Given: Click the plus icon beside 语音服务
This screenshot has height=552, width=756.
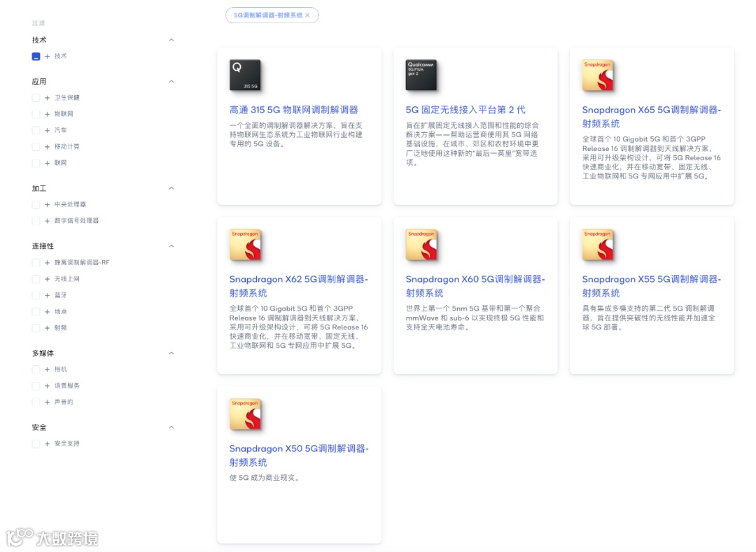Looking at the screenshot, I should (x=48, y=386).
